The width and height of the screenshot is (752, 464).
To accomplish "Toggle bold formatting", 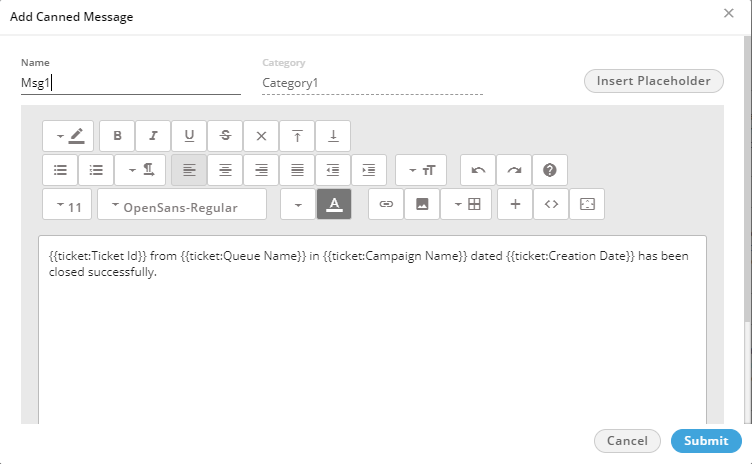I will (x=117, y=136).
